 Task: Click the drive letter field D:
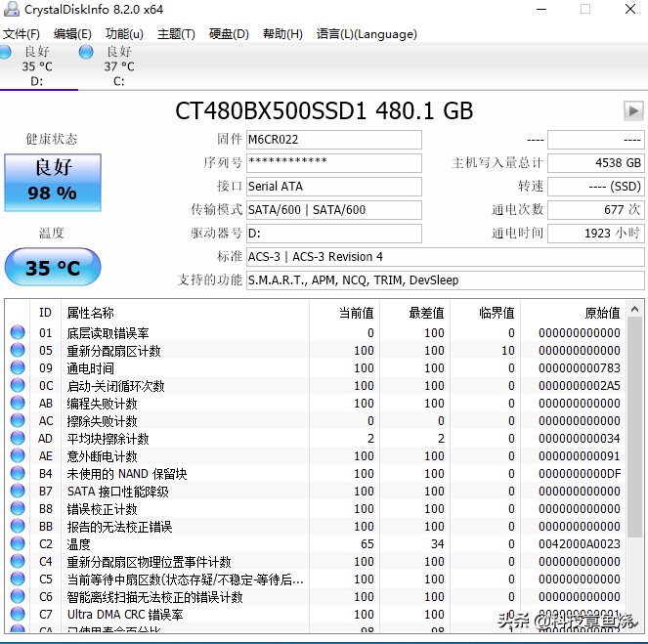334,234
